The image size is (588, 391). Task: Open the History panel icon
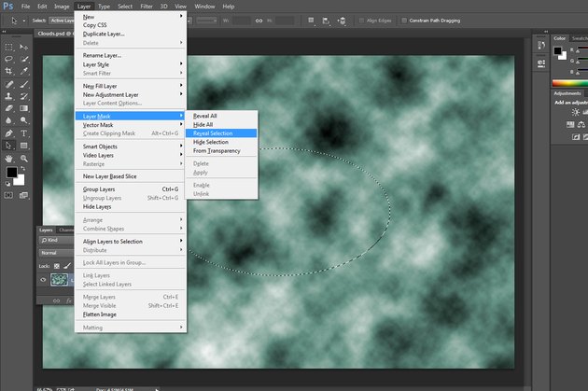tap(541, 46)
